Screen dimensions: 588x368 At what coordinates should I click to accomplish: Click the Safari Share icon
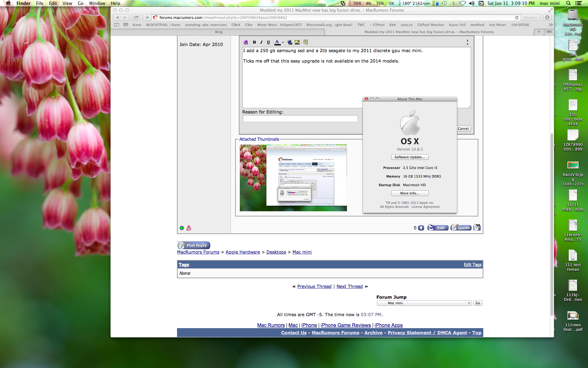pos(136,17)
